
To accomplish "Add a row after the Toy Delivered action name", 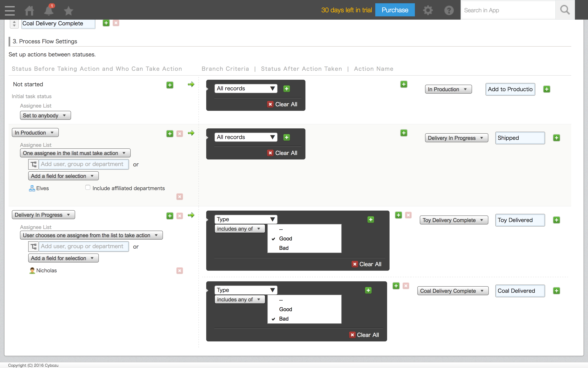I will click(556, 220).
